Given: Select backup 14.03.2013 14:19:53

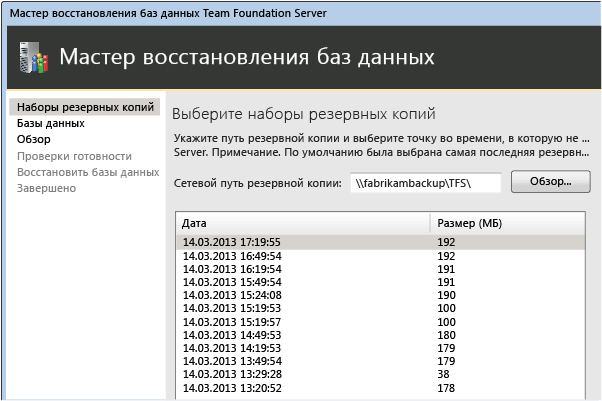Looking at the screenshot, I should pyautogui.click(x=380, y=348).
